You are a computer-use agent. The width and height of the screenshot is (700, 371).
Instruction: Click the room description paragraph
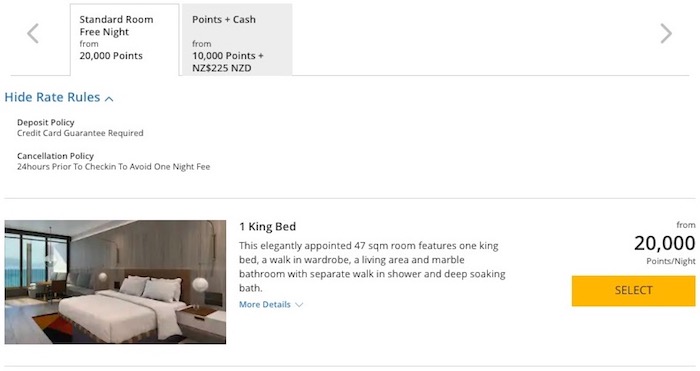(x=372, y=267)
